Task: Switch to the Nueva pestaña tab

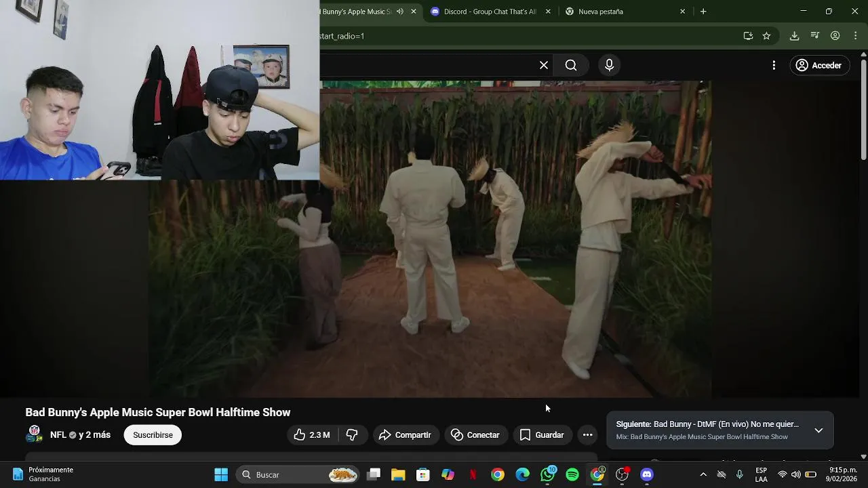Action: [624, 12]
